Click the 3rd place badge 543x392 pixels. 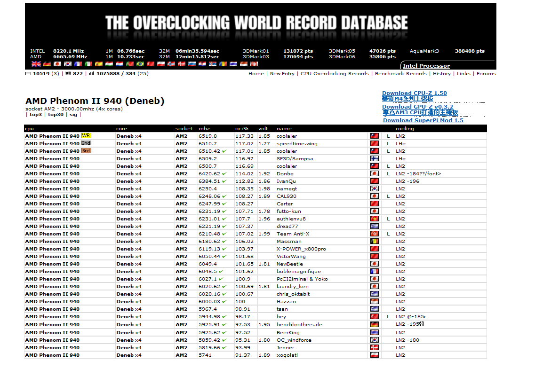(86, 151)
